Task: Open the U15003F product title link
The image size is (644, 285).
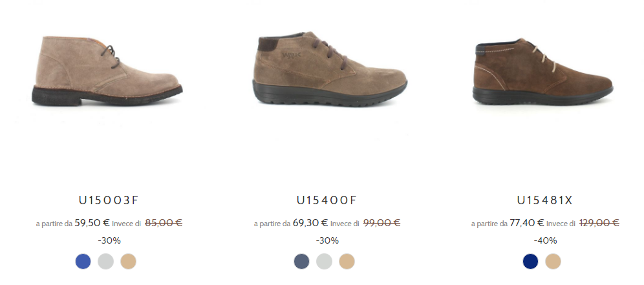Action: point(109,200)
